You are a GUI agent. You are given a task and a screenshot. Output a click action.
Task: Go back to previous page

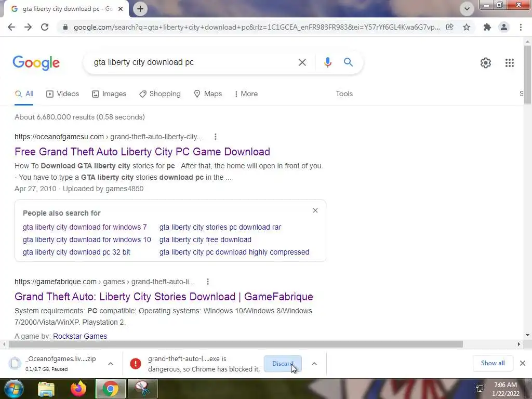click(11, 27)
